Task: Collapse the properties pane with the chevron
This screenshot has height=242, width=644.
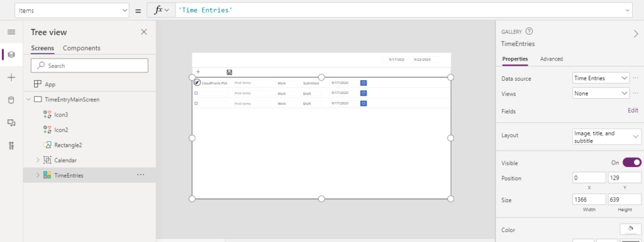Action: [636, 34]
